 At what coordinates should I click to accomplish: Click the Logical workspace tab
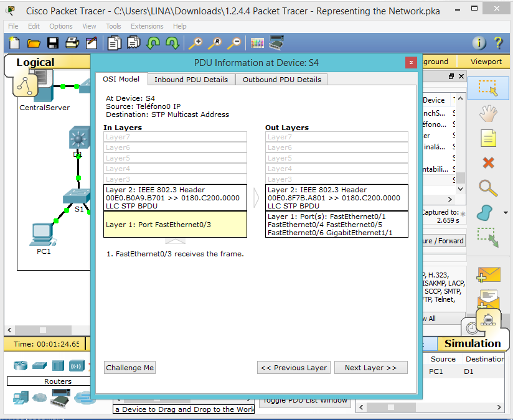pyautogui.click(x=35, y=62)
